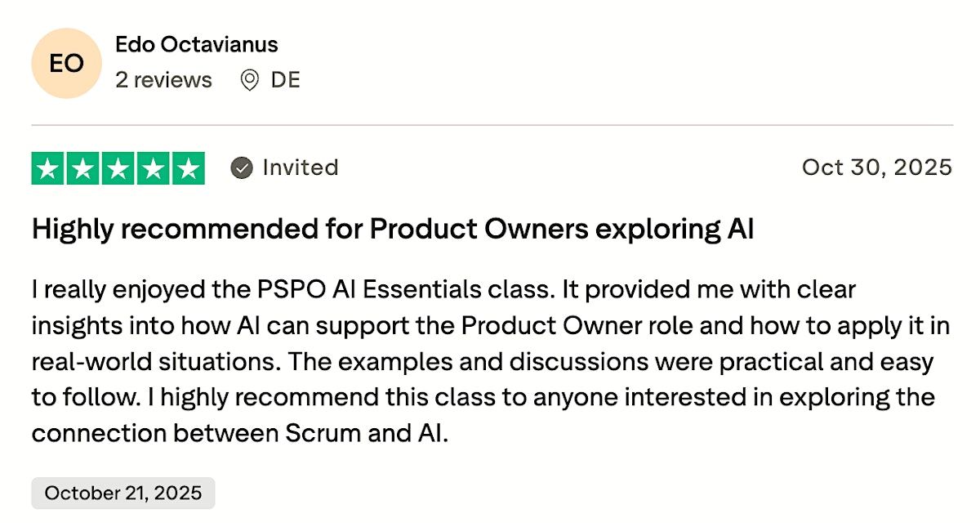Screen dimensions: 980x527
Task: Click the Oct 30, 2025 review date
Action: [x=876, y=167]
